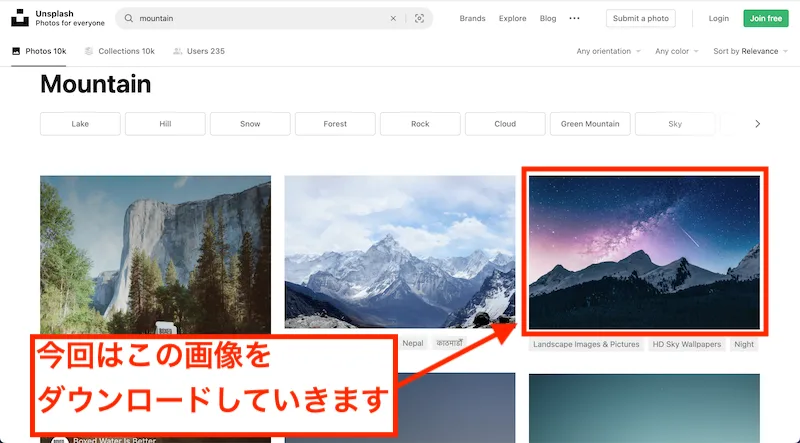This screenshot has width=800, height=443.
Task: Select the Rock tag chip
Action: point(420,124)
